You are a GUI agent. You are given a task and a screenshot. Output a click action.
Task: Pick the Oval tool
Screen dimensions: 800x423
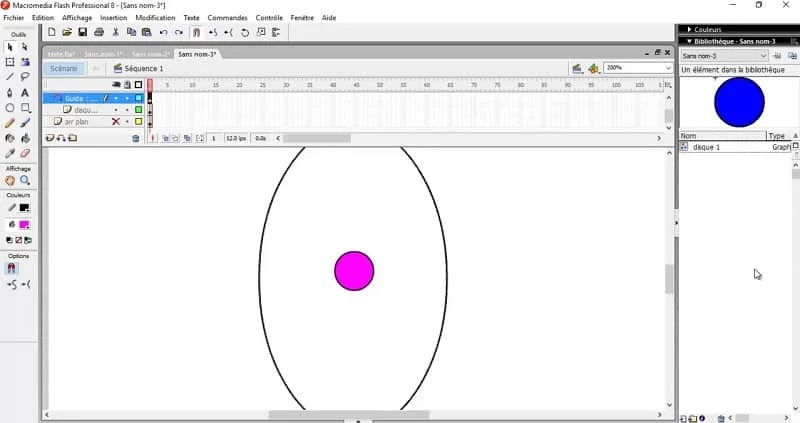10,108
